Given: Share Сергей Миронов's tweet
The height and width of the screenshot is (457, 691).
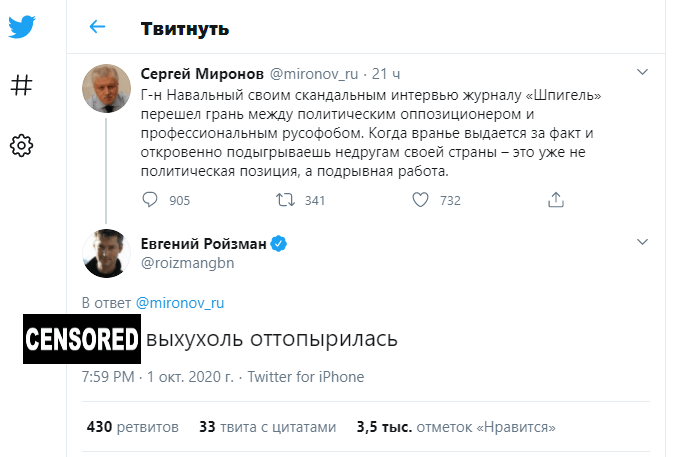Looking at the screenshot, I should (556, 200).
